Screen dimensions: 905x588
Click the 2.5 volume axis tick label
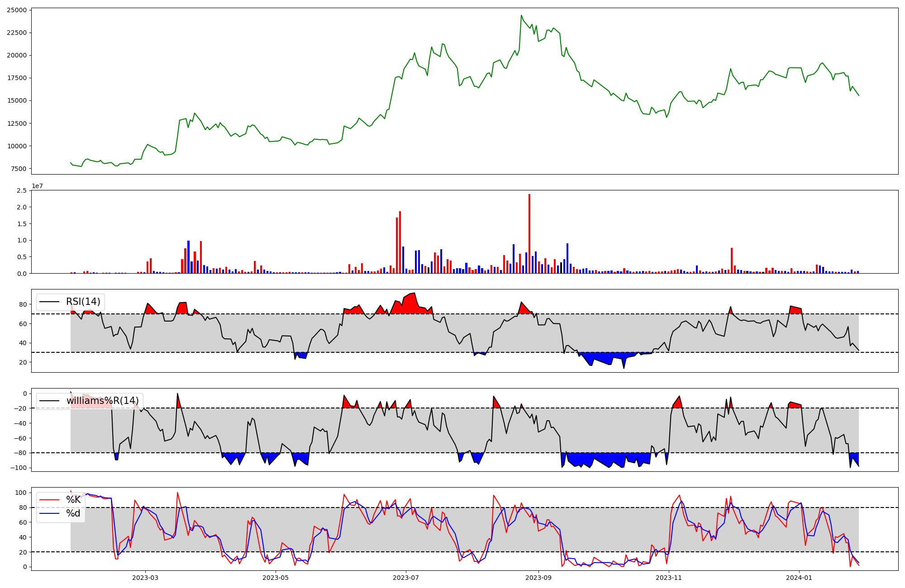coord(22,190)
